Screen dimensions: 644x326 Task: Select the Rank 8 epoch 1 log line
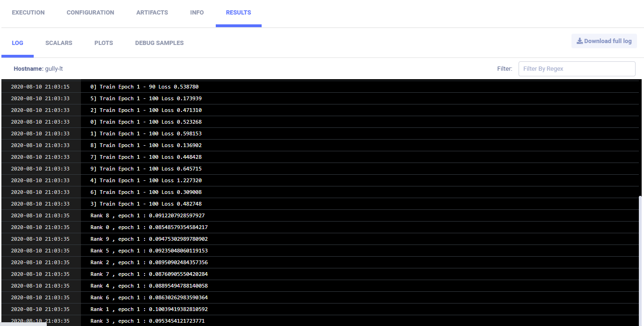click(x=147, y=215)
